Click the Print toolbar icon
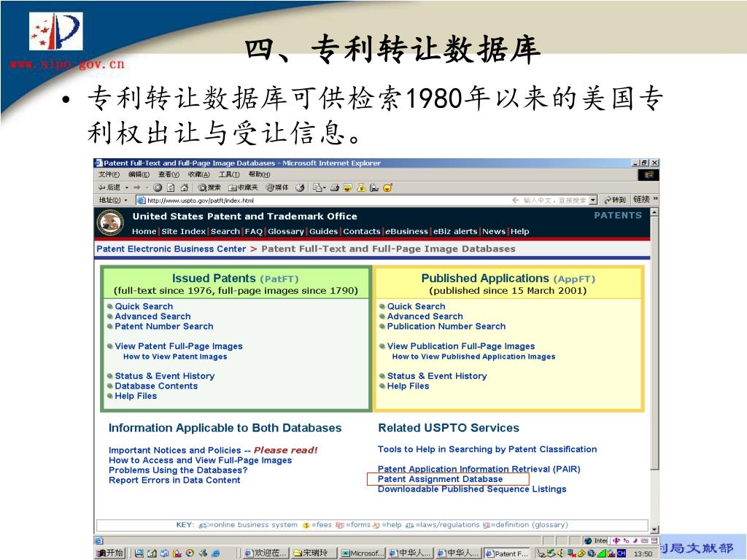 (335, 187)
